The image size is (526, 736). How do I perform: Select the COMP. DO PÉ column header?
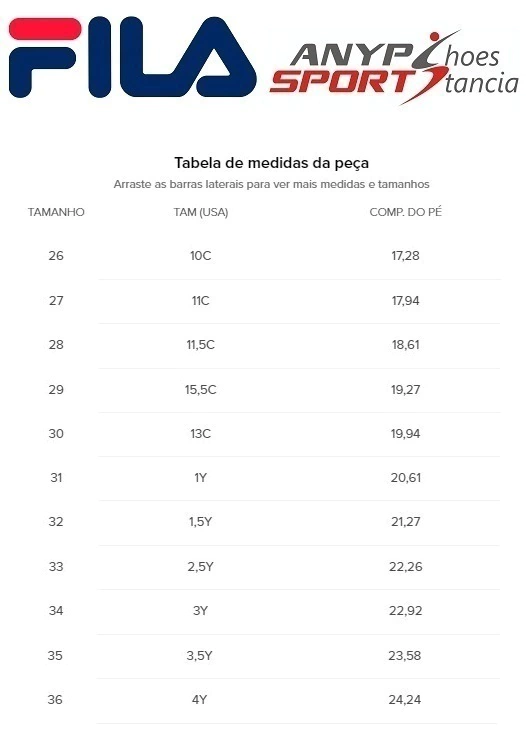[405, 212]
